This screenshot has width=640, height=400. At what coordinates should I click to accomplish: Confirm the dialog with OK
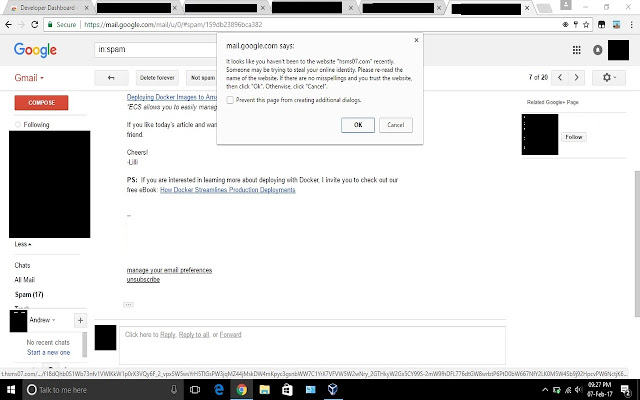[x=358, y=125]
